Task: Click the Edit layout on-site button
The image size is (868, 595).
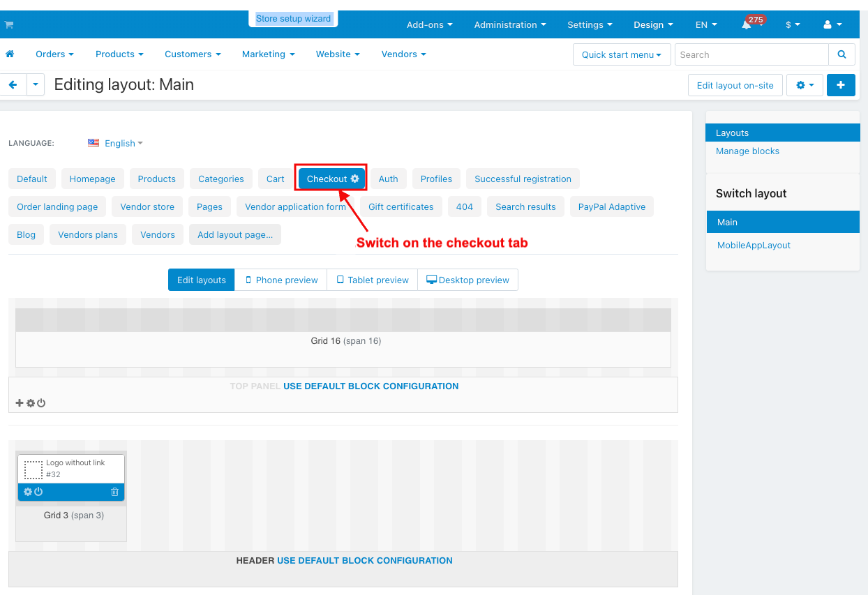Action: (x=735, y=85)
